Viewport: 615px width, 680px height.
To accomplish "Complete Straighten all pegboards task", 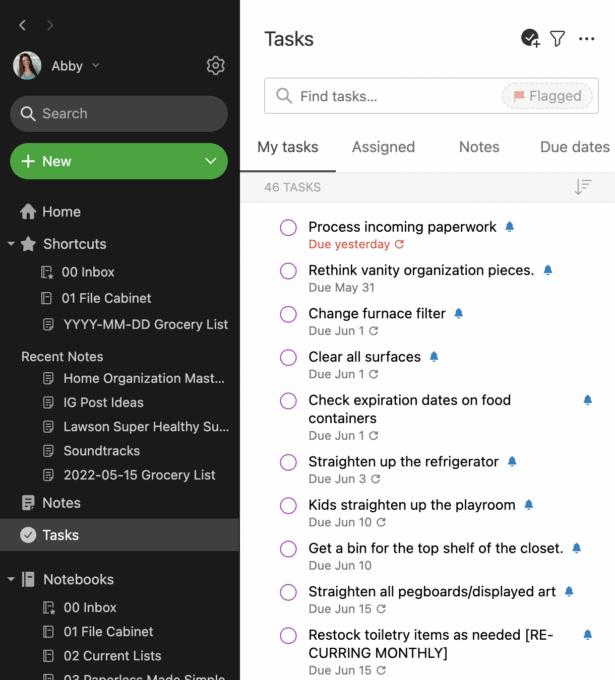I will [x=288, y=592].
